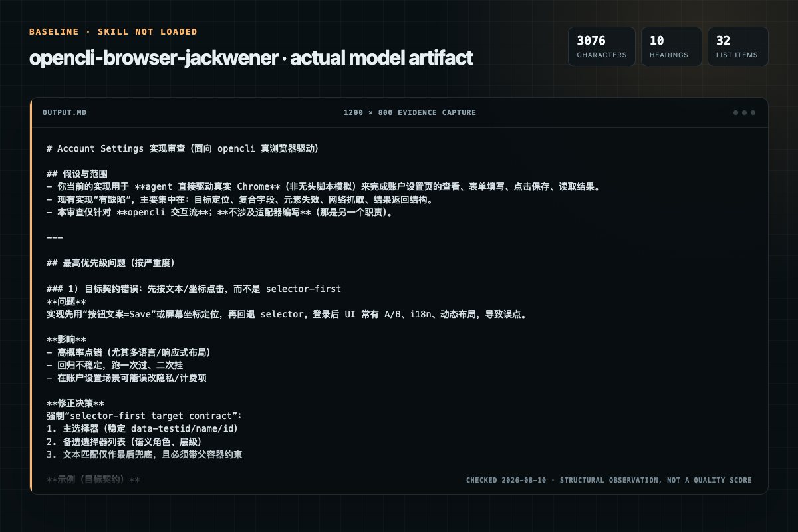Image resolution: width=798 pixels, height=532 pixels.
Task: Click the title 'opencli-browser-jackwener · actual model artifact'
Action: [251, 58]
